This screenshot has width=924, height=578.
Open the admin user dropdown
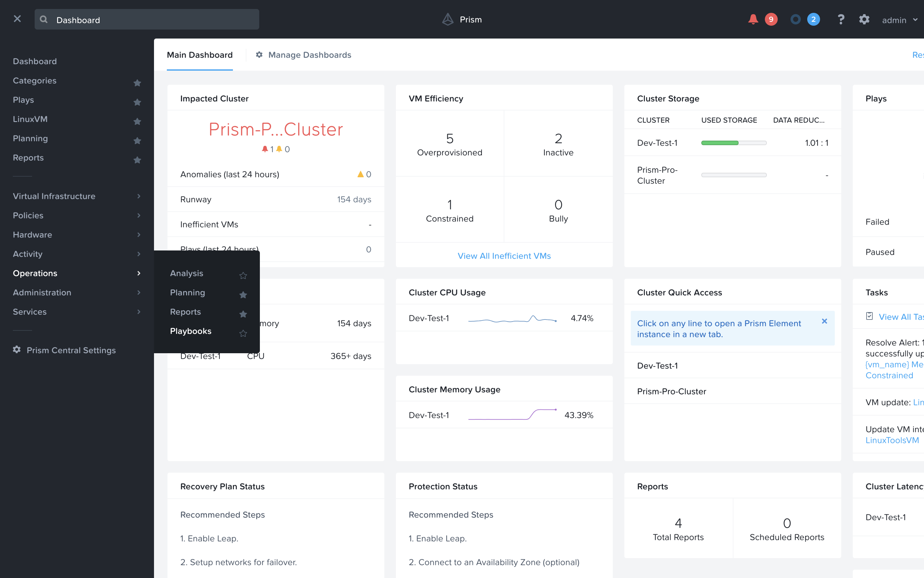point(900,20)
